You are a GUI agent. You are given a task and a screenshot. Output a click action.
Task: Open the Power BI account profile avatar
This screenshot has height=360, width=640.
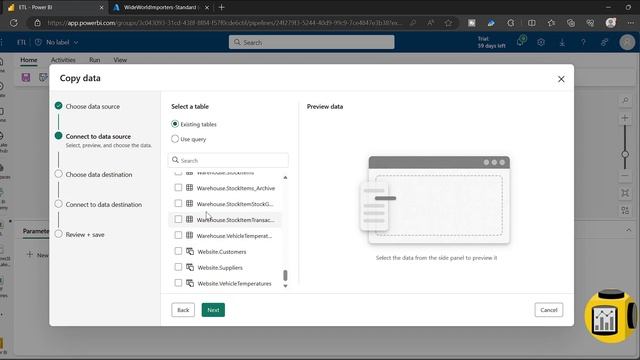[x=627, y=42]
